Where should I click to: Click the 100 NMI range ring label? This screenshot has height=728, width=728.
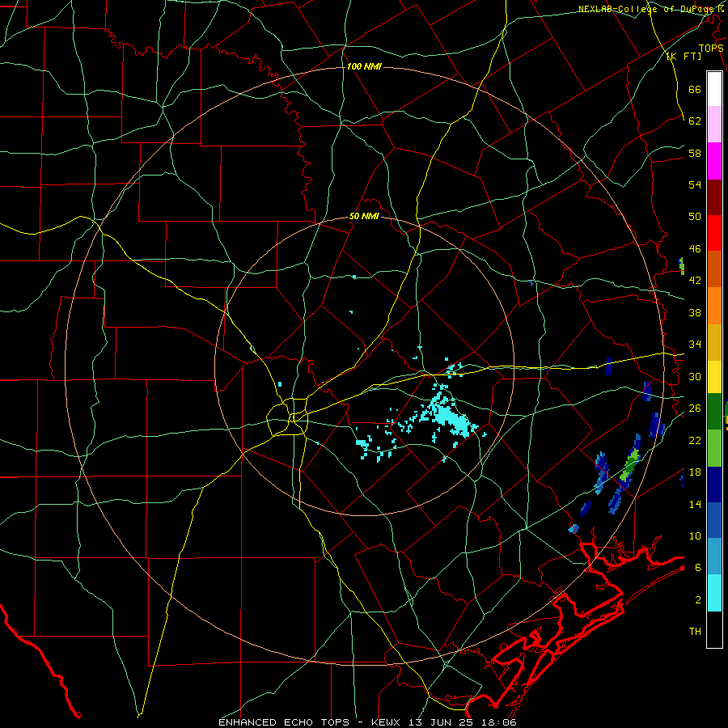(364, 67)
